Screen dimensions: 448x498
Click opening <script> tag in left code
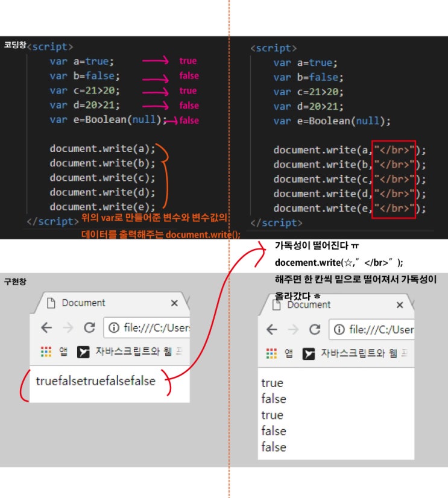(50, 46)
